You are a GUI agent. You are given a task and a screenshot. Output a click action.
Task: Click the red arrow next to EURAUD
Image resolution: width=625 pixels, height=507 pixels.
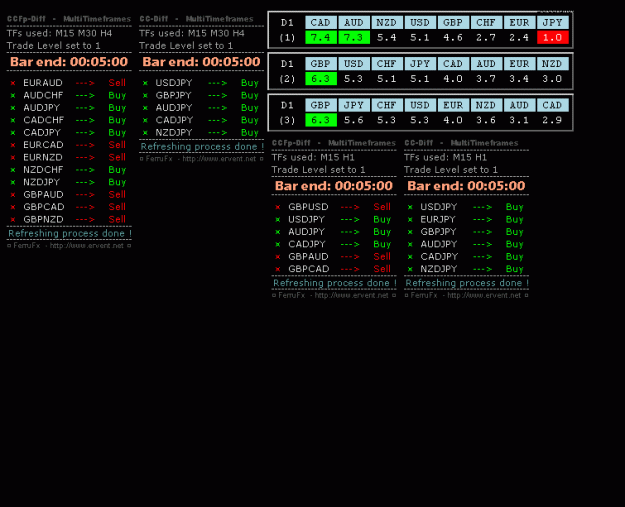pos(85,83)
